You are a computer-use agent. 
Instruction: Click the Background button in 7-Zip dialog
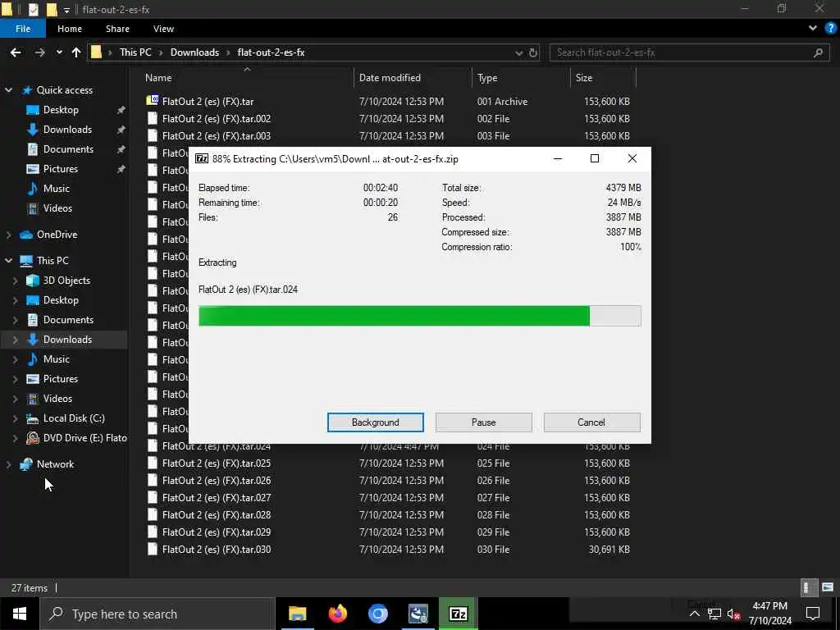pos(375,422)
